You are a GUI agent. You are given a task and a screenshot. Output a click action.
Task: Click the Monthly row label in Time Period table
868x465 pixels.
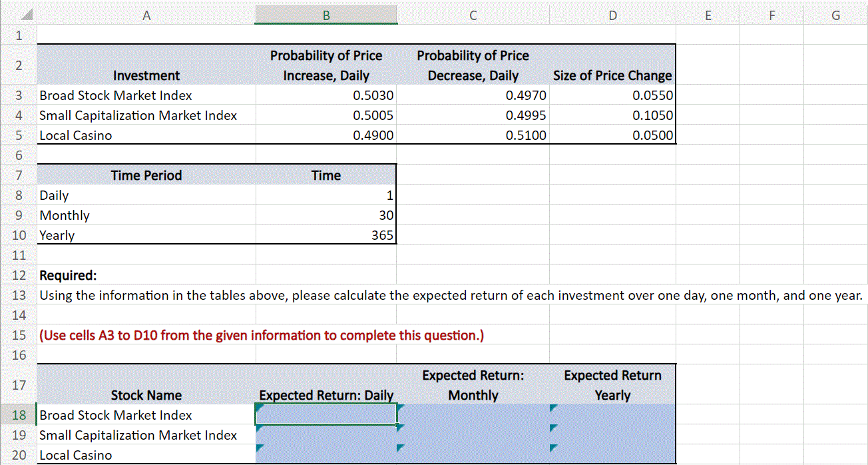click(x=64, y=215)
